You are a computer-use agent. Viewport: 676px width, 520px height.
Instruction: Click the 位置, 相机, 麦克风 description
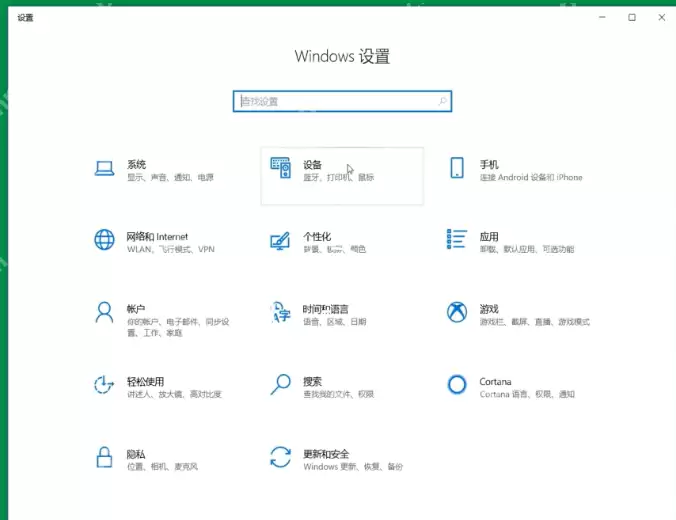point(162,467)
